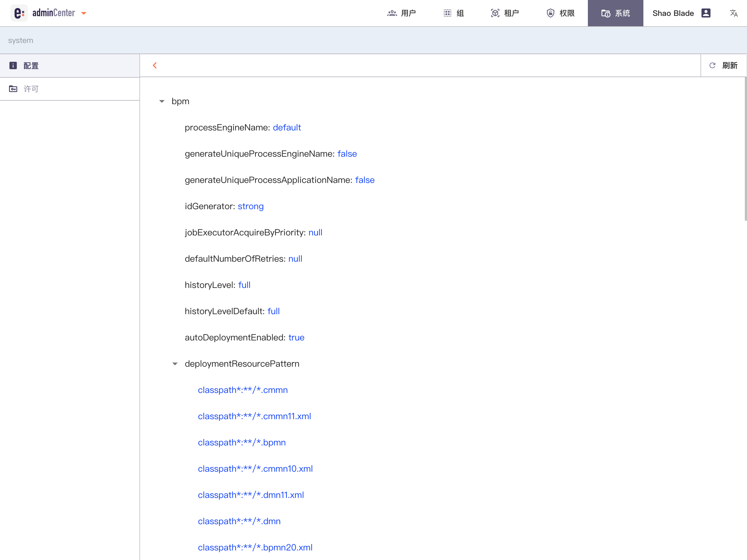Click the groups (组) grid icon

(x=447, y=13)
